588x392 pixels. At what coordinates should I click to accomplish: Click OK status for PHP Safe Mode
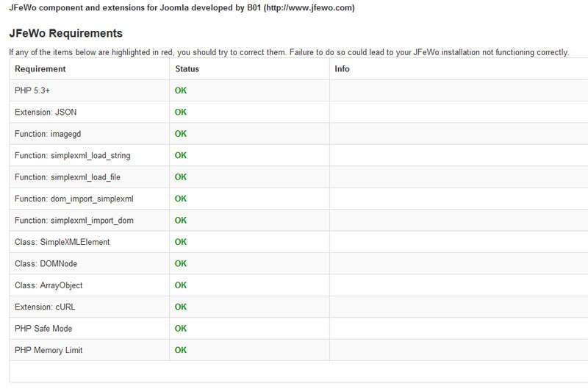coord(180,329)
